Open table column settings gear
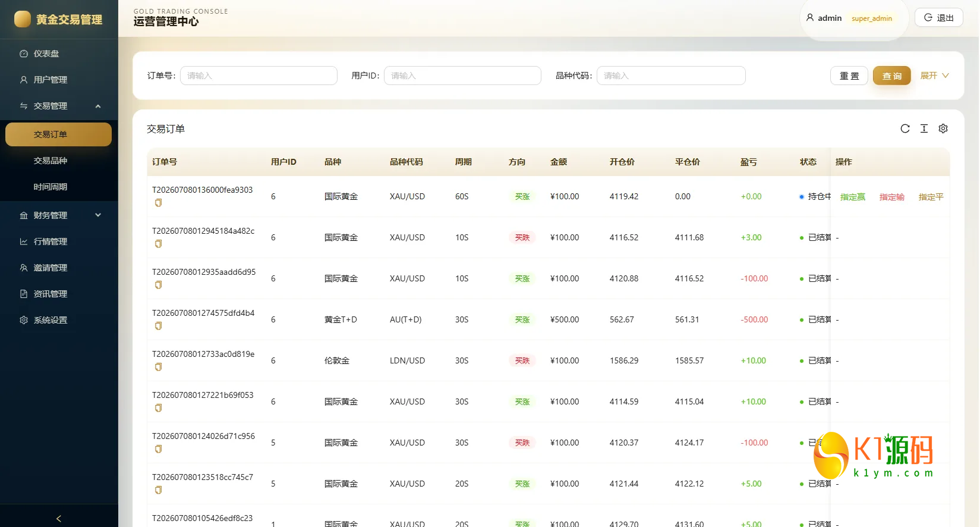Viewport: 980px width, 527px height. [x=943, y=128]
